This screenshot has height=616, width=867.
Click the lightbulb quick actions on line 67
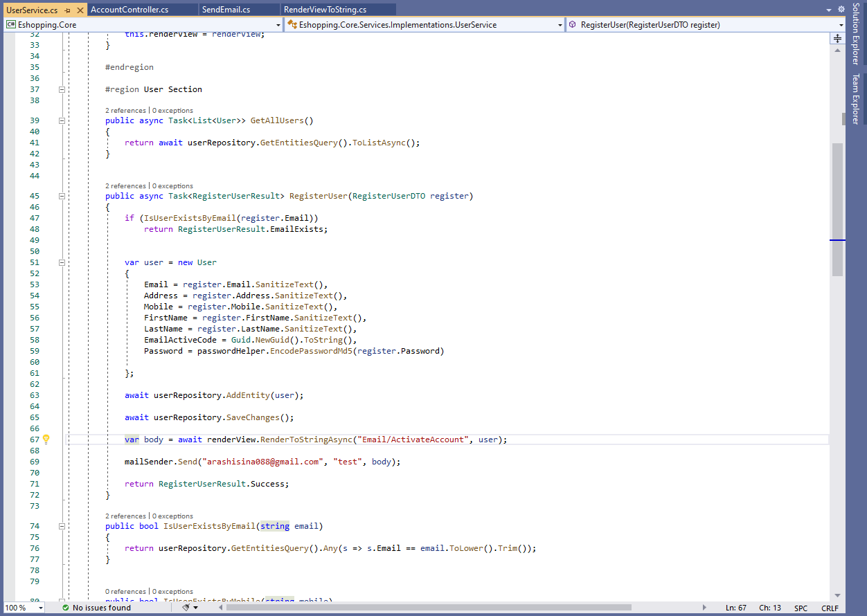pyautogui.click(x=46, y=439)
